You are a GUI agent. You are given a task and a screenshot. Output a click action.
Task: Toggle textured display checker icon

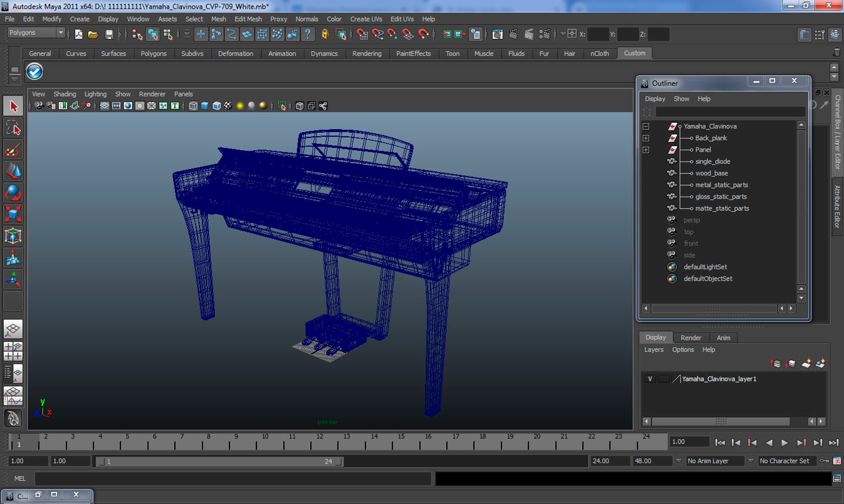[x=228, y=106]
